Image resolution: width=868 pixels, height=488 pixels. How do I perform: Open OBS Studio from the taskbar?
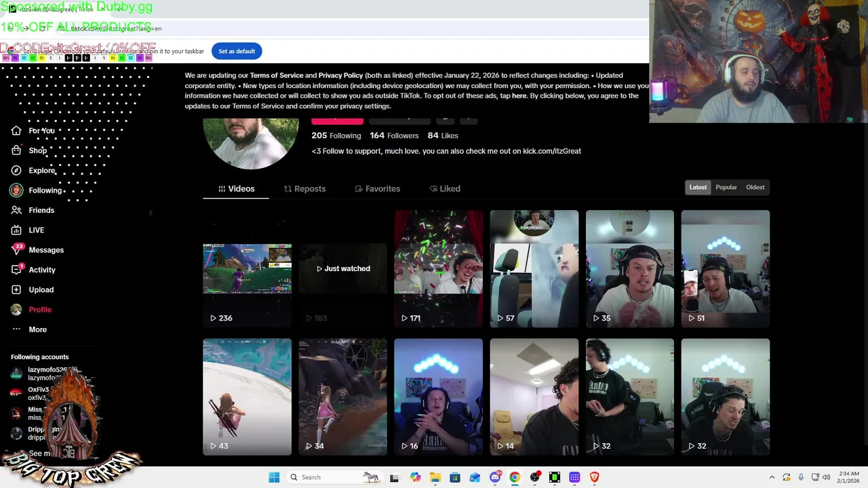535,477
